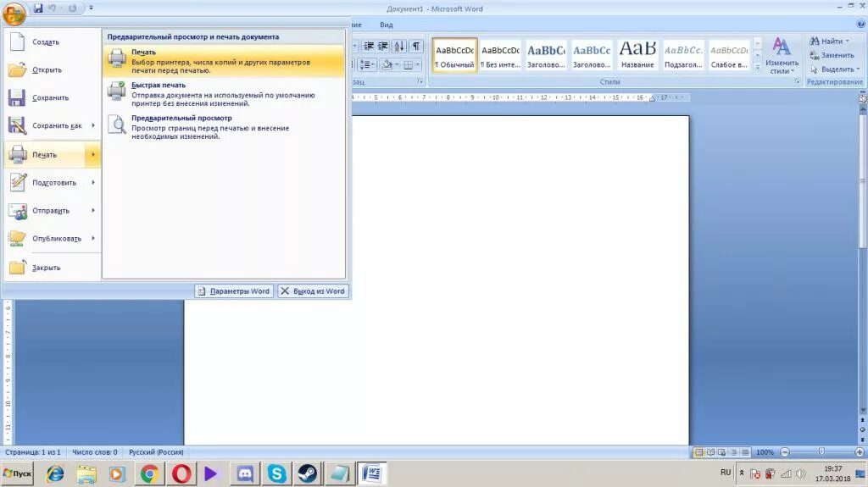Expand the Печать submenu arrow
This screenshot has width=868, height=487.
click(93, 155)
